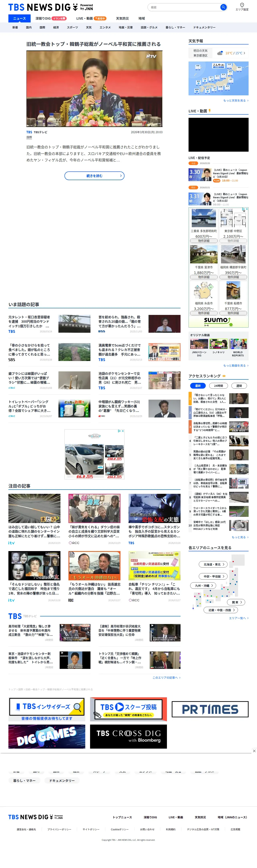Click the TBSスクープ投稿 banner
The image size is (257, 868).
128,709
